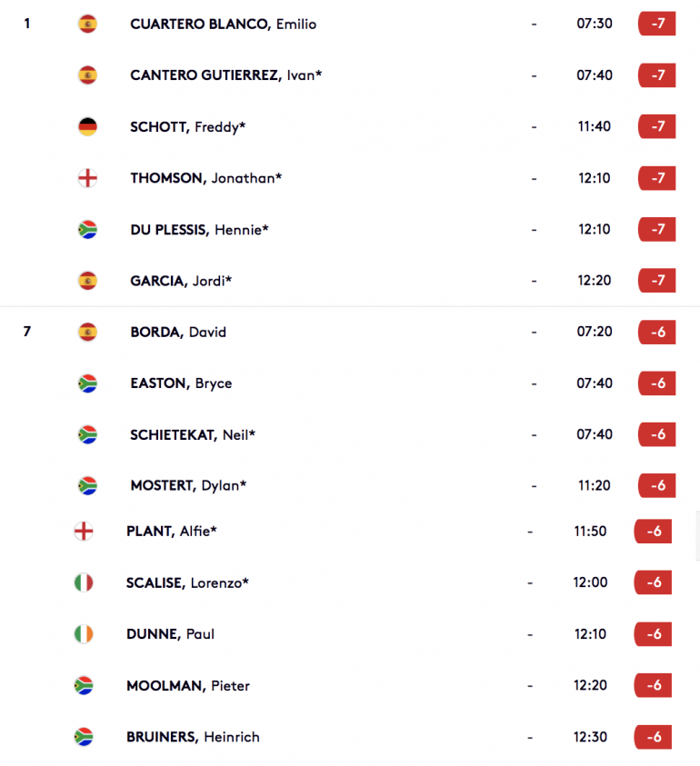Screen dimensions: 700x766
Task: Click South Africa flag beside Du Plessis
Action: click(x=87, y=230)
